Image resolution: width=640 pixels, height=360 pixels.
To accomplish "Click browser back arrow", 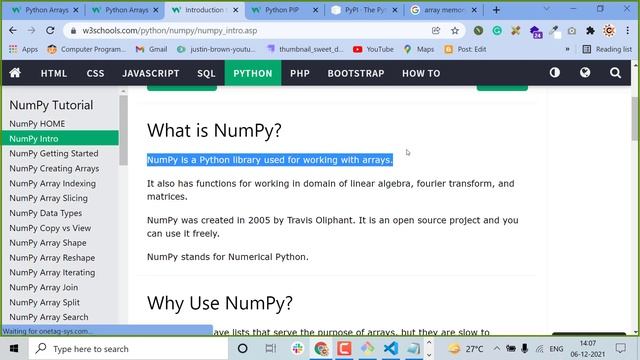I will (13, 31).
